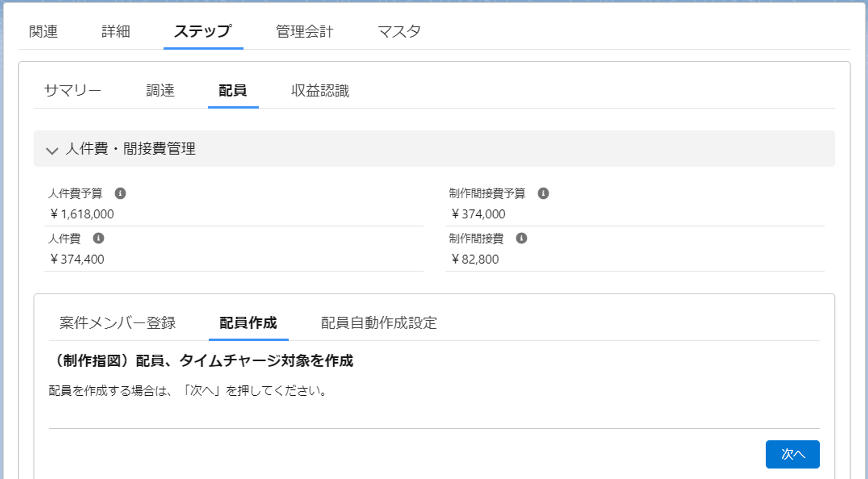Viewport: 868px width, 479px height.
Task: Switch to the 詳細 tab
Action: 116,31
